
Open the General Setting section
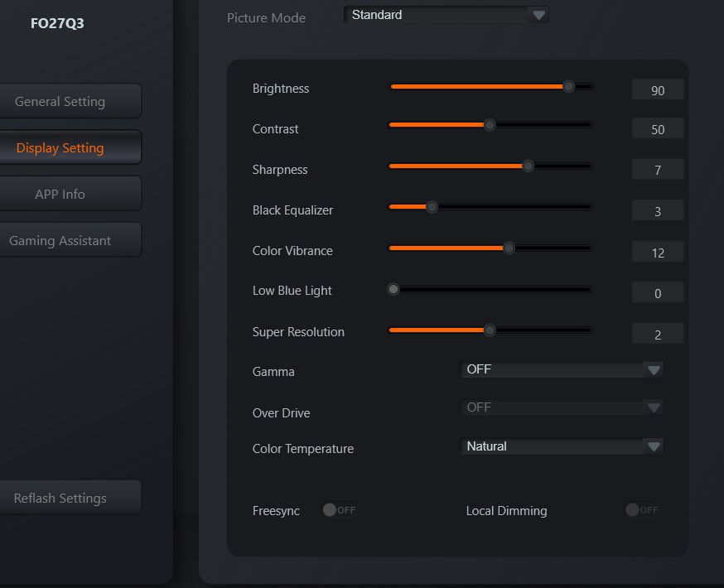70,101
